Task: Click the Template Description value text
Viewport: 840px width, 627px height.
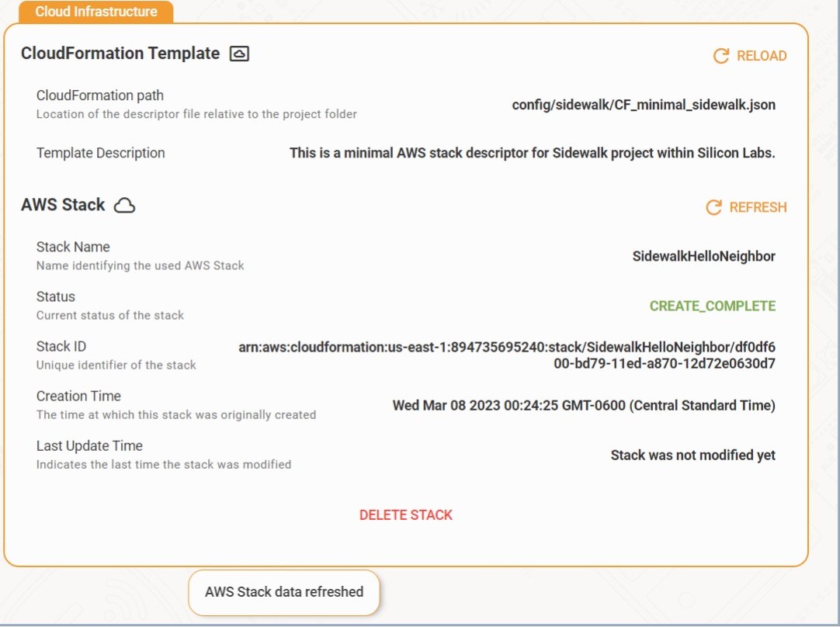Action: click(x=532, y=153)
